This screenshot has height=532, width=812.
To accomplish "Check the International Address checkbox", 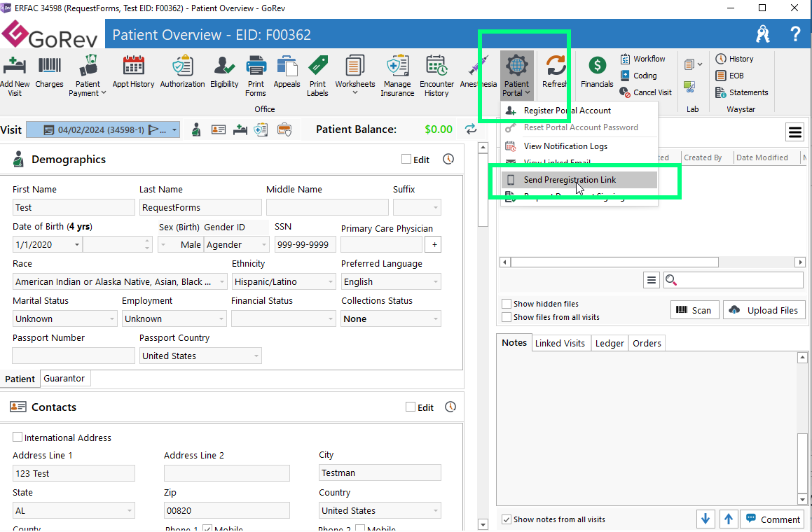I will [18, 437].
